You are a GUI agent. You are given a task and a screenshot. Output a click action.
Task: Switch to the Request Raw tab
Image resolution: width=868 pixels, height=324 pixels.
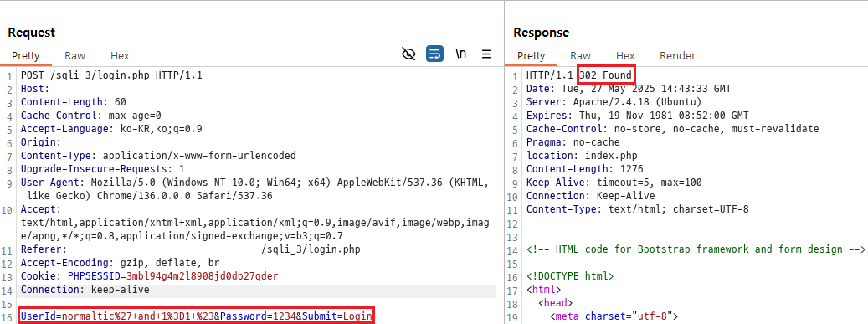tap(74, 55)
